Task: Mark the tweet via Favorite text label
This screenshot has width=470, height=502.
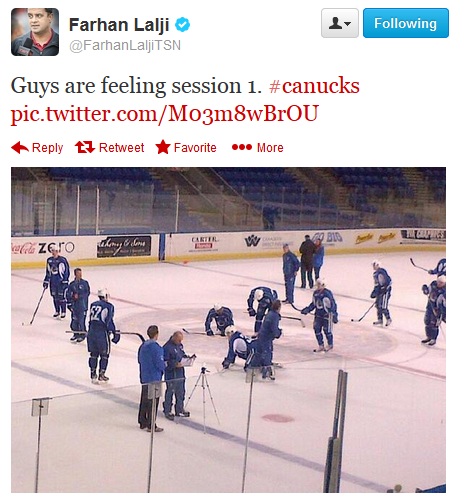Action: tap(195, 148)
